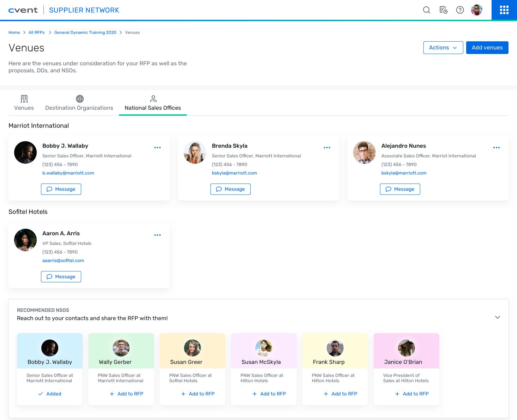Click Janice O'Brian's recommended avatar
Screen dimensions: 517x420
click(x=406, y=348)
